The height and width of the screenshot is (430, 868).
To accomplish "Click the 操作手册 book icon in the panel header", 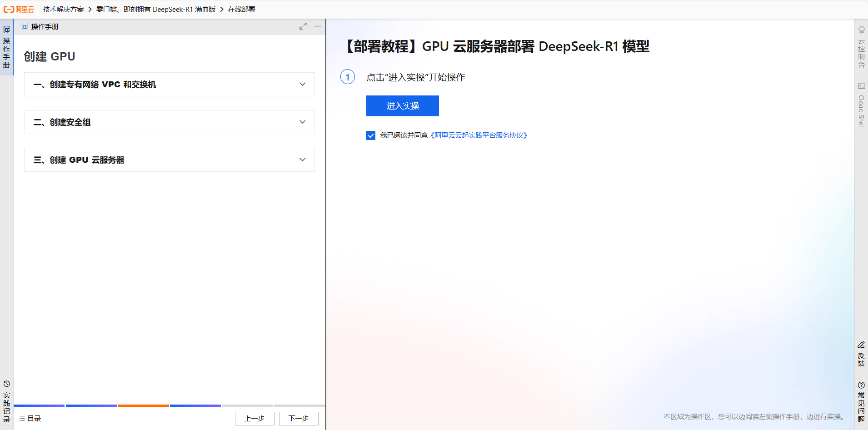I will click(25, 26).
